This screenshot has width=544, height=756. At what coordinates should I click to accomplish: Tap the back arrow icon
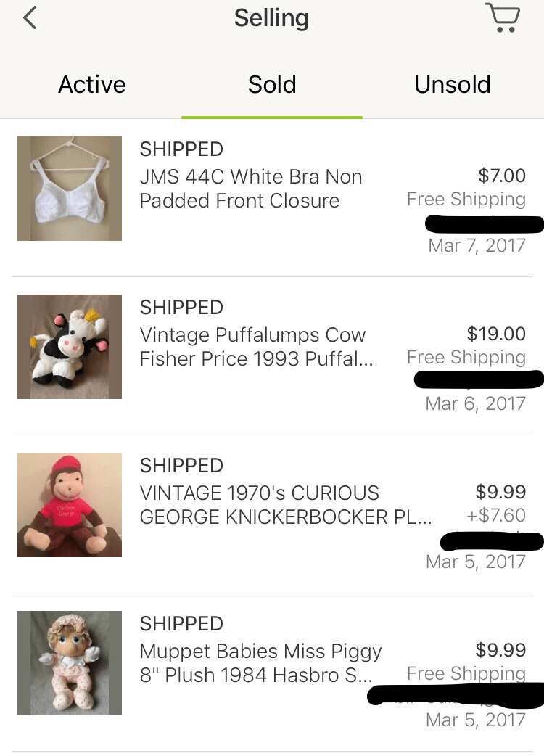click(30, 17)
